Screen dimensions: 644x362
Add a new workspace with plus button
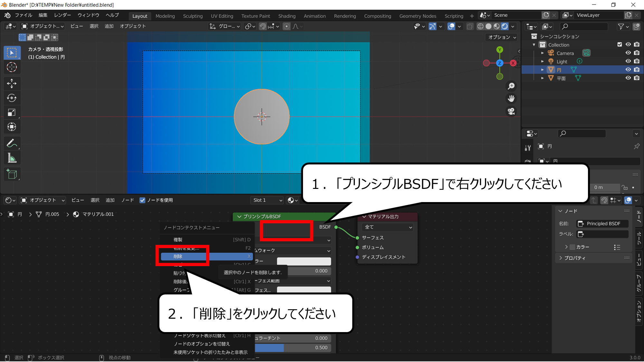point(472,16)
